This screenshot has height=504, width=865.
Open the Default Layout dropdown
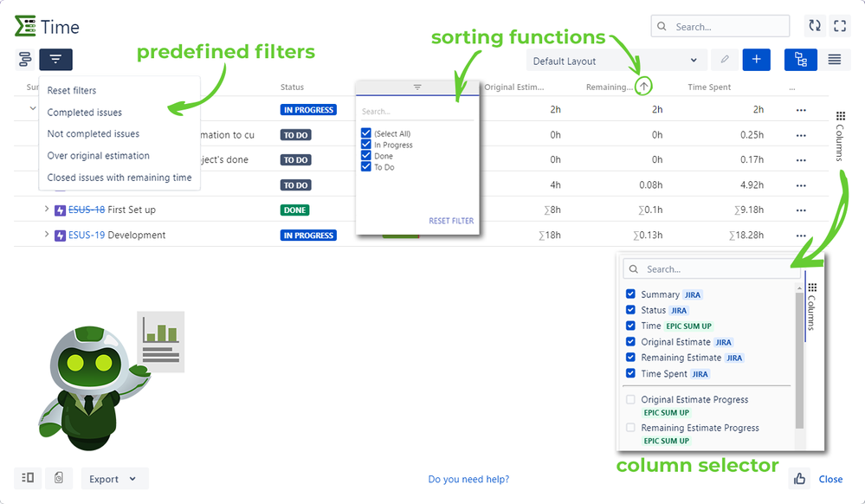615,60
